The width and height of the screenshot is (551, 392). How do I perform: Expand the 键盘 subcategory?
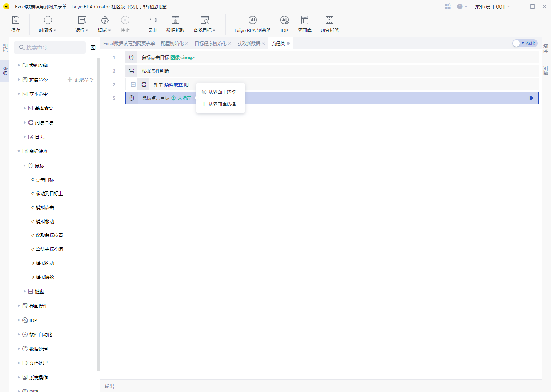[x=25, y=291]
